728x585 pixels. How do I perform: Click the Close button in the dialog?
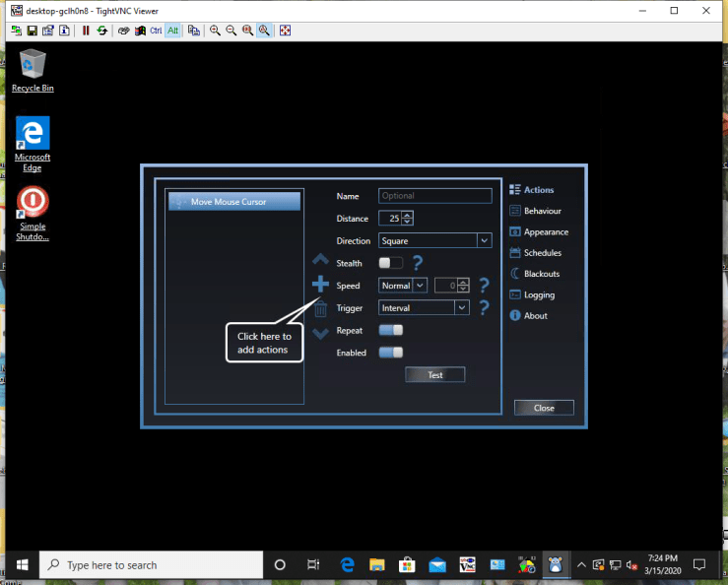(x=544, y=408)
